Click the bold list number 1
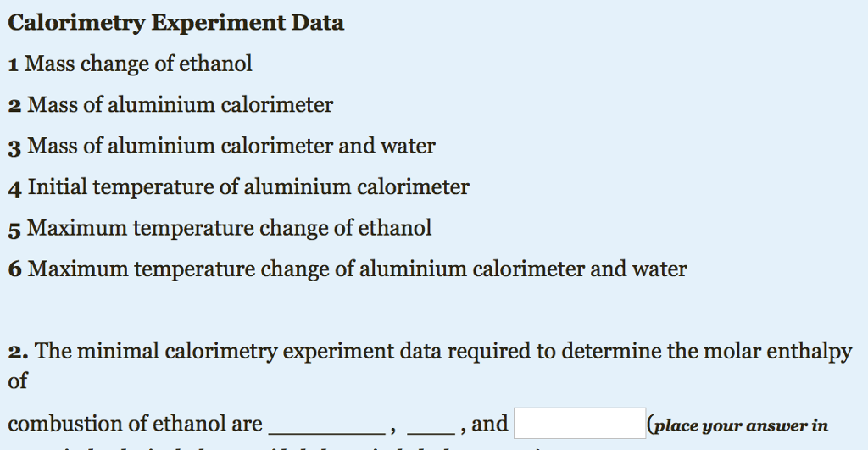The height and width of the screenshot is (450, 868). [x=14, y=64]
